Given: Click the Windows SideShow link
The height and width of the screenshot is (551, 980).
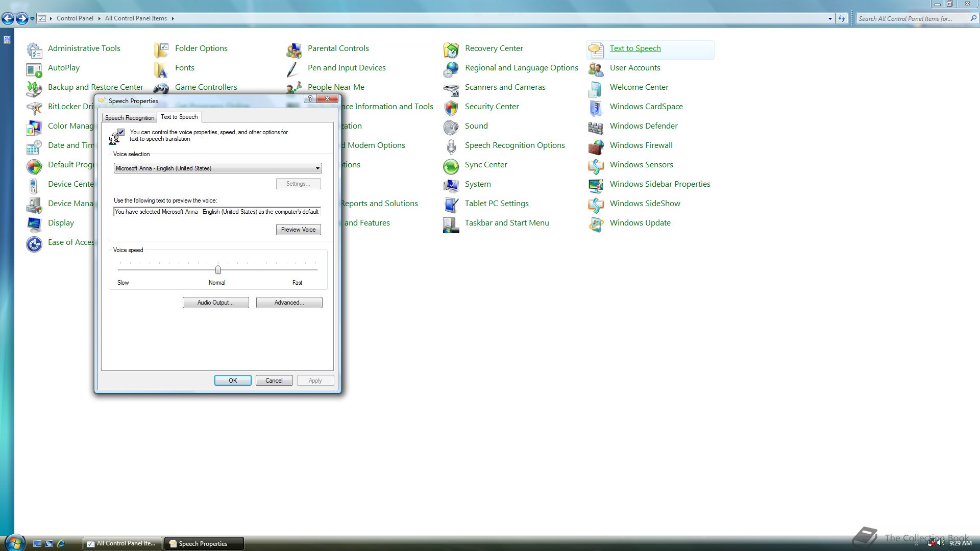Looking at the screenshot, I should coord(645,204).
